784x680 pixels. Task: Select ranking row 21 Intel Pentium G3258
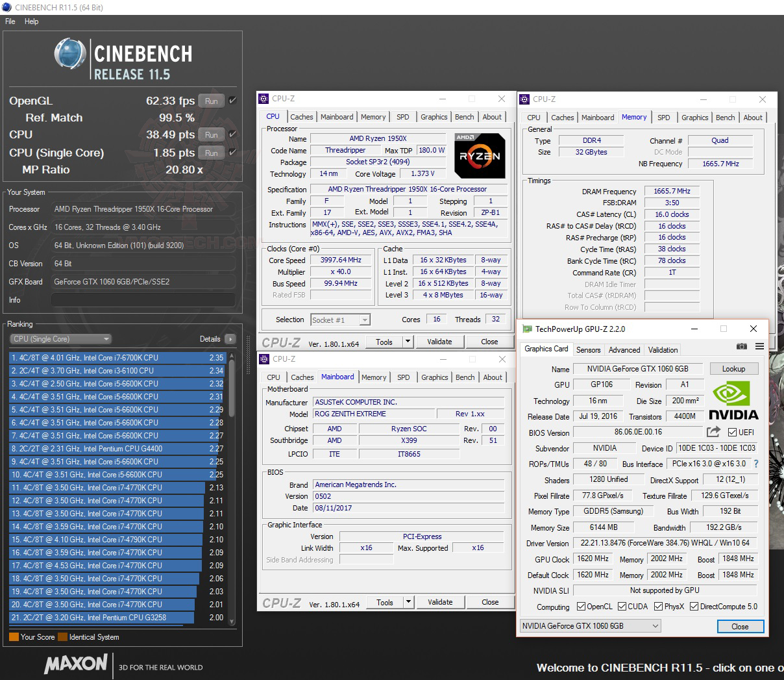pos(117,618)
